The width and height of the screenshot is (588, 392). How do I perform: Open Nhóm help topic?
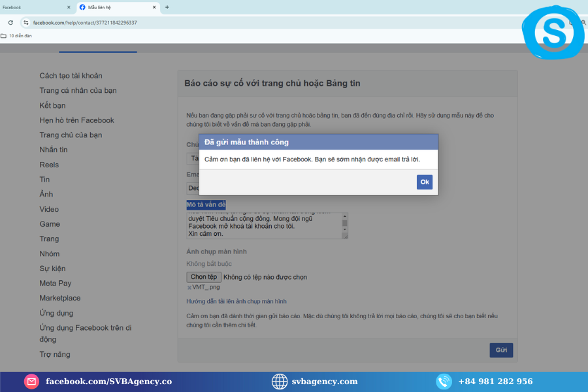[x=50, y=253]
